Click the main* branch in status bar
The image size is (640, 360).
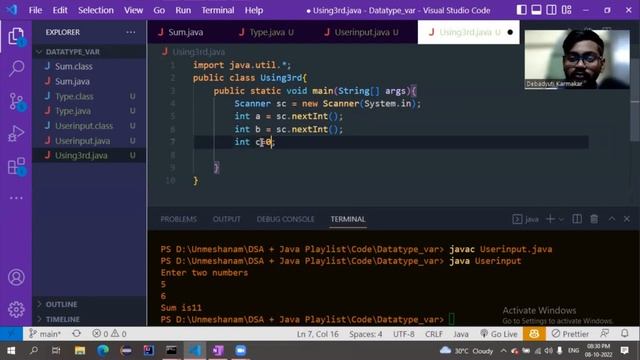44,334
